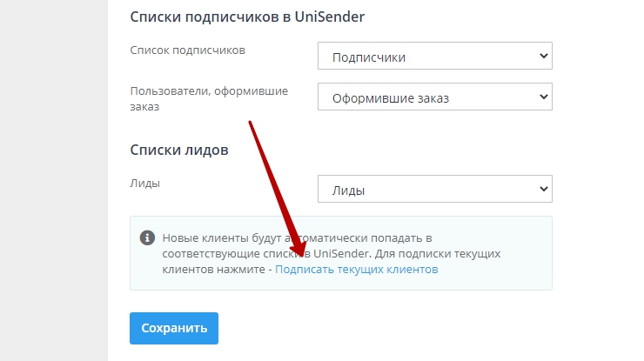Click the Лиды field label on the left
Viewport: 644px width, 361px height.
pyautogui.click(x=144, y=183)
